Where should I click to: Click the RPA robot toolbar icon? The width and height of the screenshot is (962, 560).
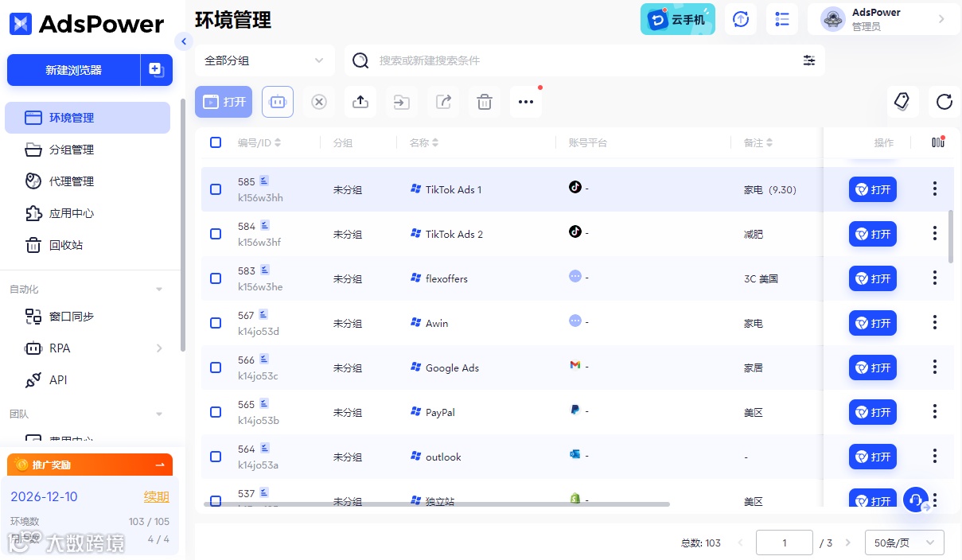click(278, 102)
